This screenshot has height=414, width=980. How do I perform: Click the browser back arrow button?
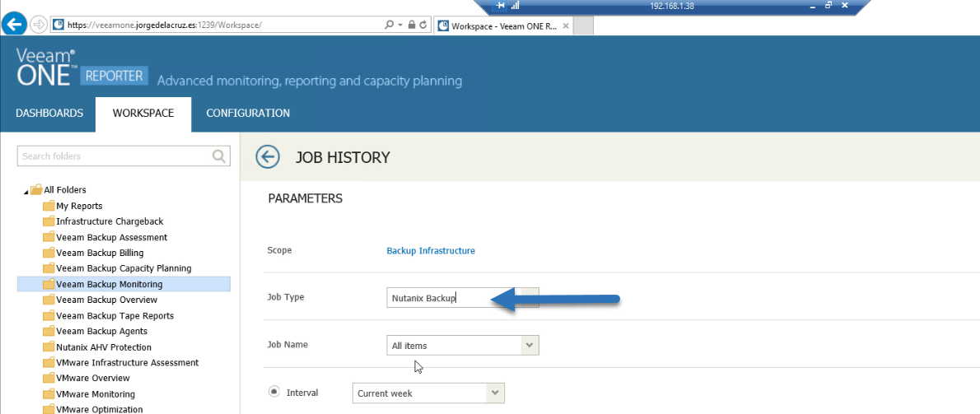(14, 25)
